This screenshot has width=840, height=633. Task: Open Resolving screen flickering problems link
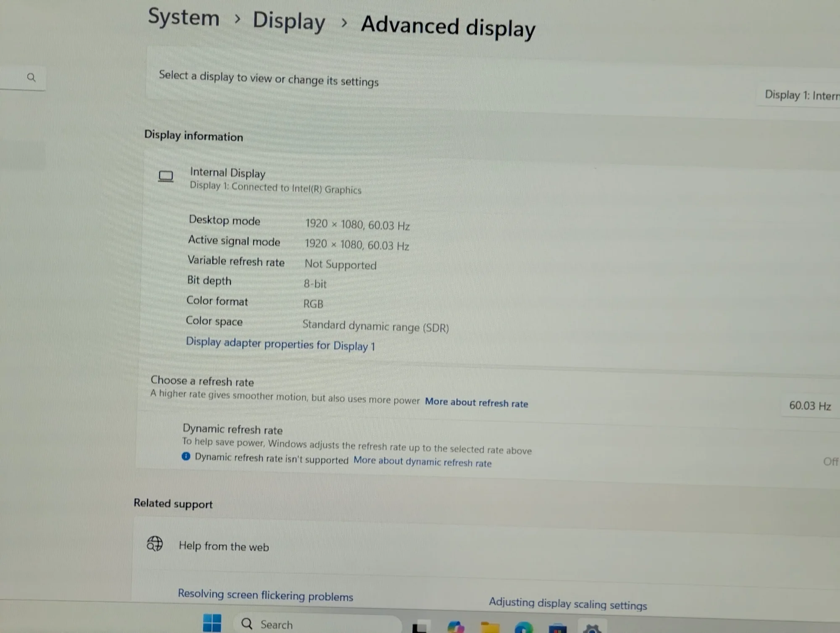[x=265, y=595]
